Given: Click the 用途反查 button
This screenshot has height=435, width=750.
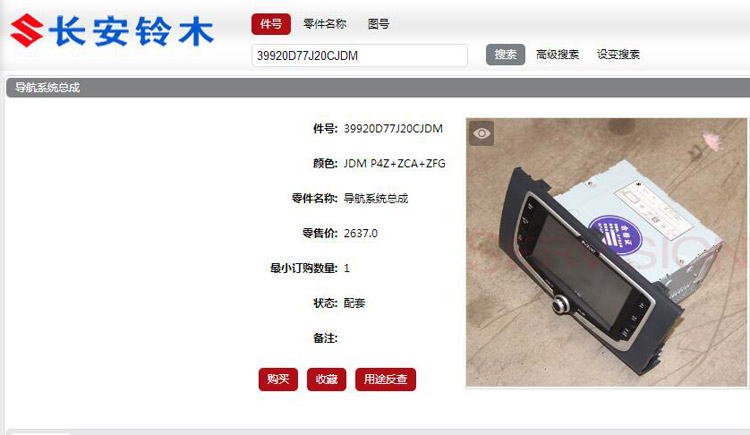Looking at the screenshot, I should pyautogui.click(x=385, y=379).
